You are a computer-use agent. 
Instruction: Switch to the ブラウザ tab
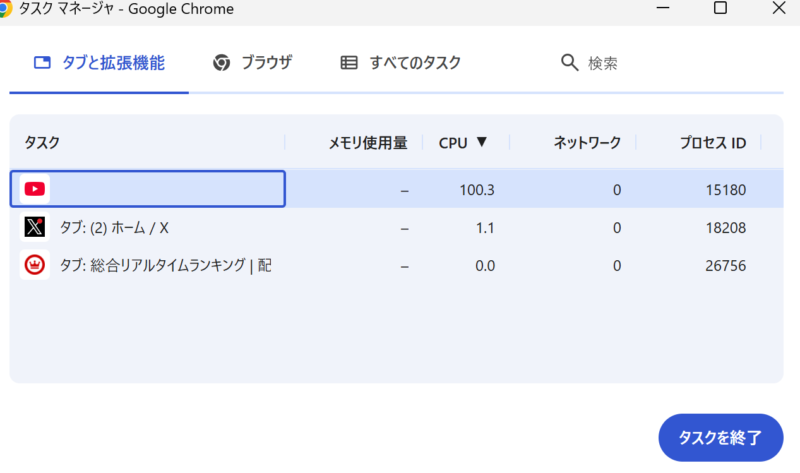point(265,63)
